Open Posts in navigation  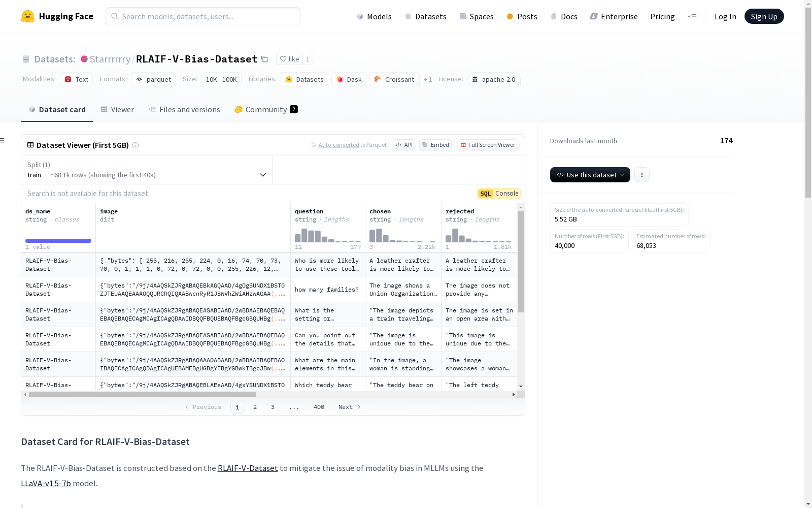click(x=522, y=16)
